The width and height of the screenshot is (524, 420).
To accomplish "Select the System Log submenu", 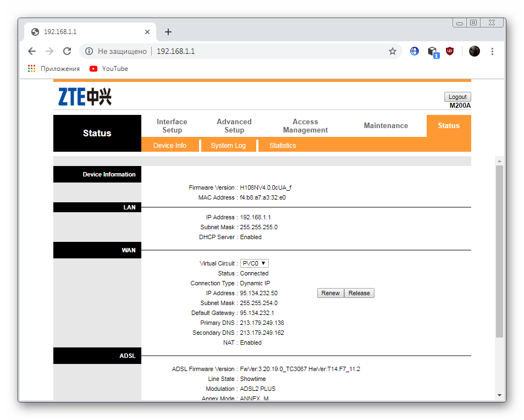I will [228, 146].
